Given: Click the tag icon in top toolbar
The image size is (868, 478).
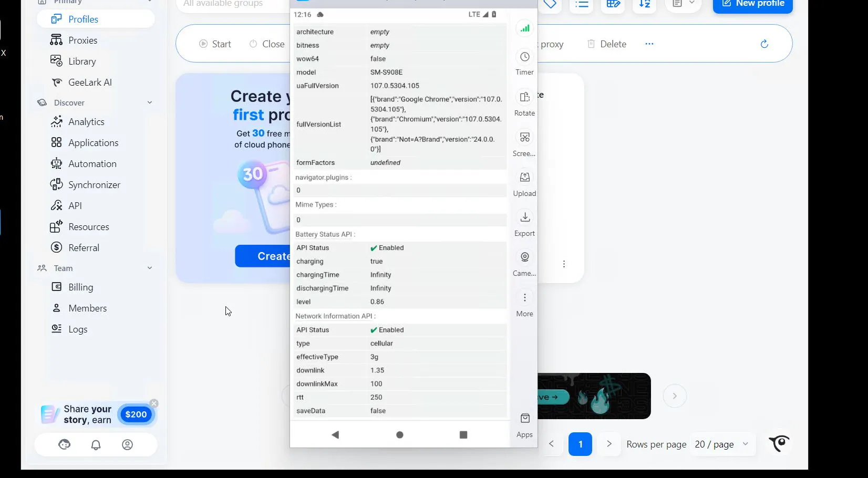Looking at the screenshot, I should (550, 4).
